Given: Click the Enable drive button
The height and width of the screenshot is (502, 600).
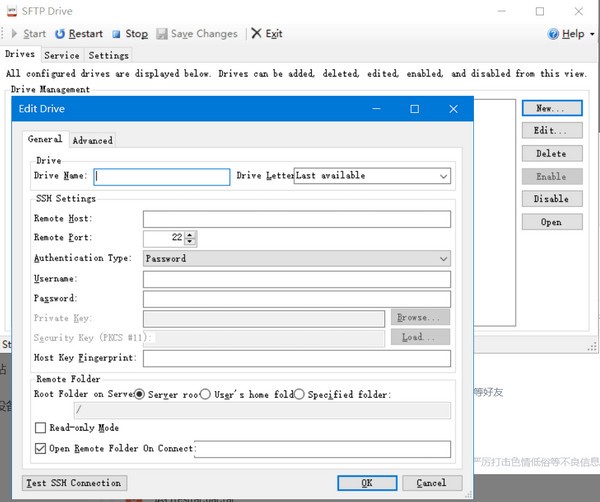Looking at the screenshot, I should [x=552, y=176].
